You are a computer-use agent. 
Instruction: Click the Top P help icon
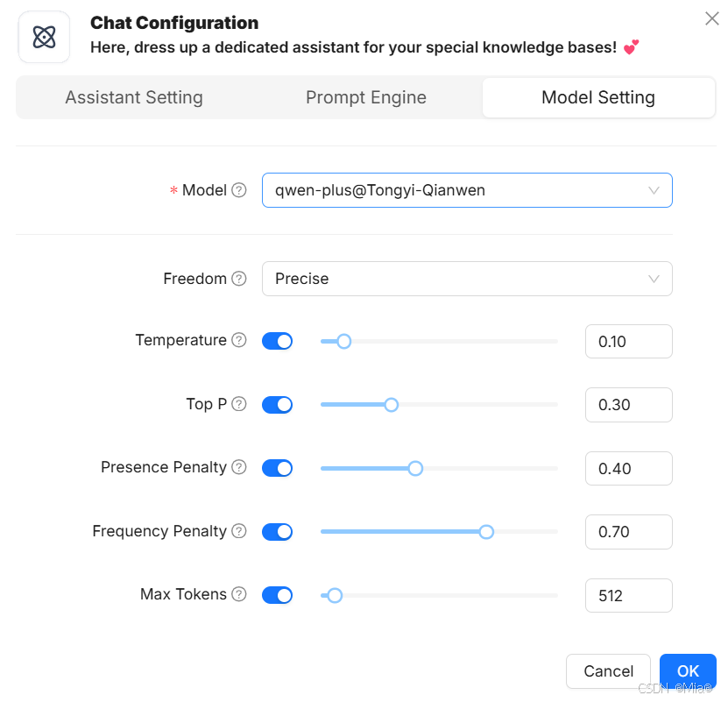(238, 404)
